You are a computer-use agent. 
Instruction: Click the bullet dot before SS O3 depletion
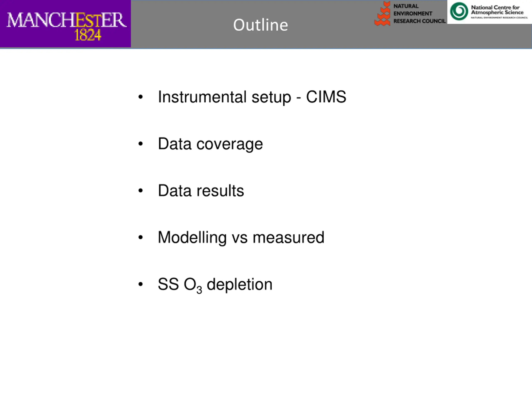[140, 284]
